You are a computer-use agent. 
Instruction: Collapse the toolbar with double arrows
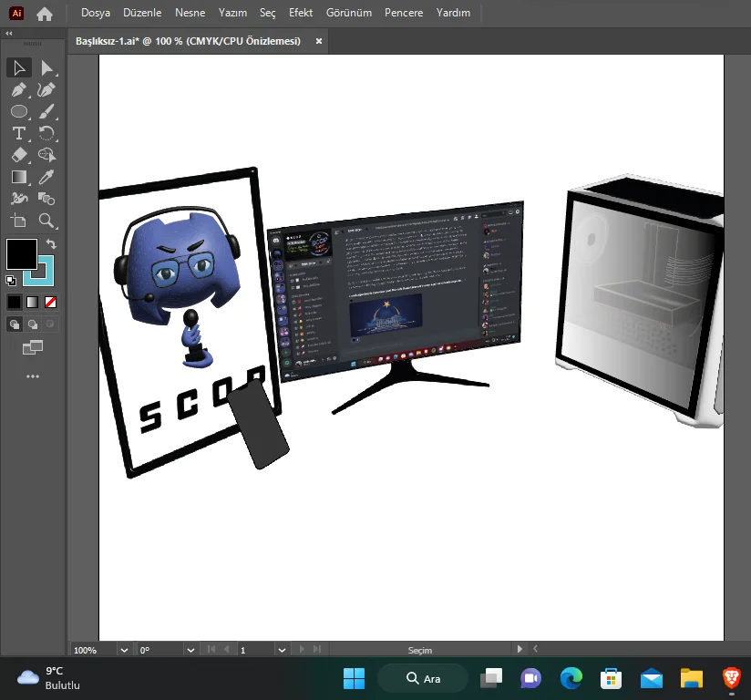(x=8, y=33)
